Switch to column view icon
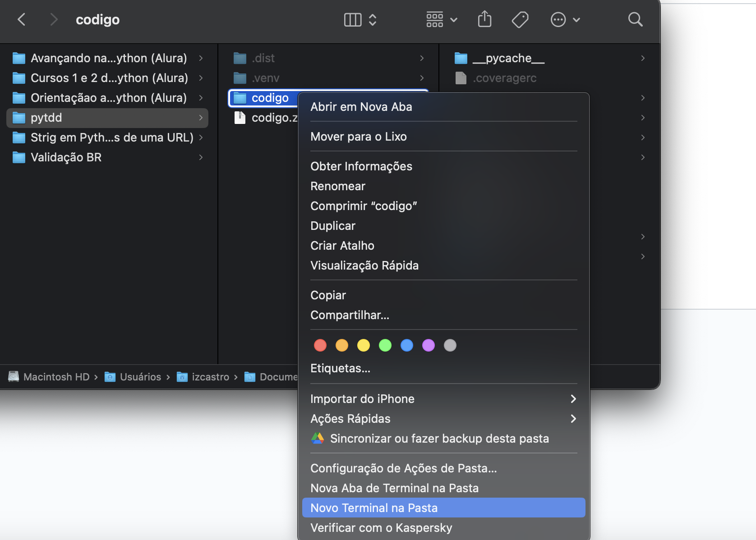The height and width of the screenshot is (540, 756). tap(353, 20)
